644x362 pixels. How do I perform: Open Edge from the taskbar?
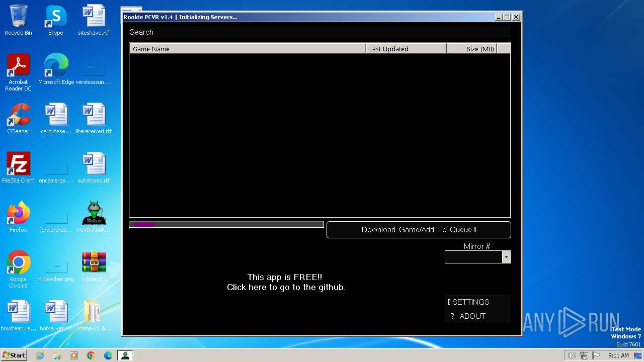[x=108, y=355]
